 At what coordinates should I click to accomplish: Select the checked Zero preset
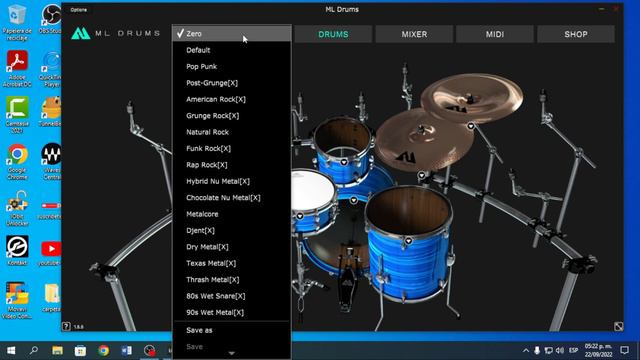pyautogui.click(x=231, y=33)
